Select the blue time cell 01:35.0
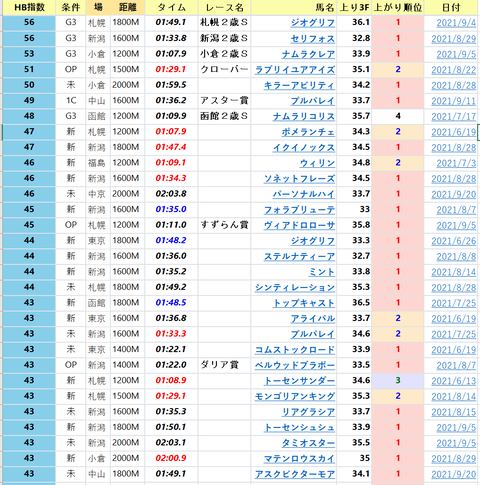Viewport: 480px width, 485px height. [x=171, y=209]
